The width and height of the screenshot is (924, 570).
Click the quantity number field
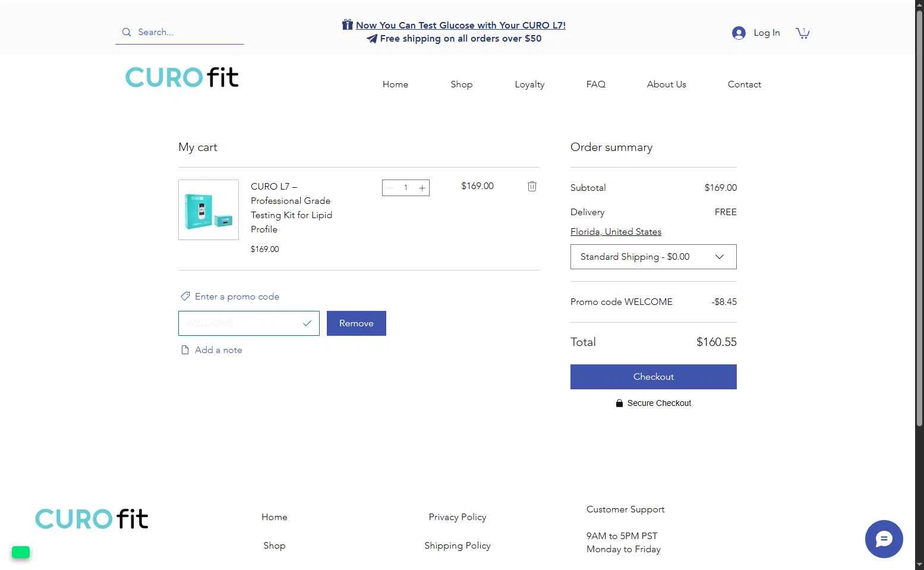pyautogui.click(x=406, y=188)
